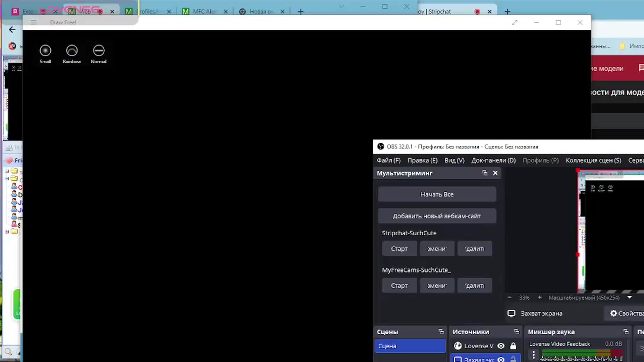This screenshot has width=644, height=362.
Task: Go back with the browser back arrow
Action: (x=12, y=30)
